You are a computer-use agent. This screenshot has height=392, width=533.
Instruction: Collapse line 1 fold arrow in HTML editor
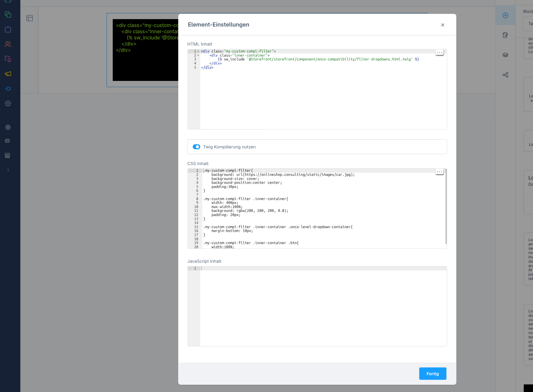pyautogui.click(x=198, y=51)
